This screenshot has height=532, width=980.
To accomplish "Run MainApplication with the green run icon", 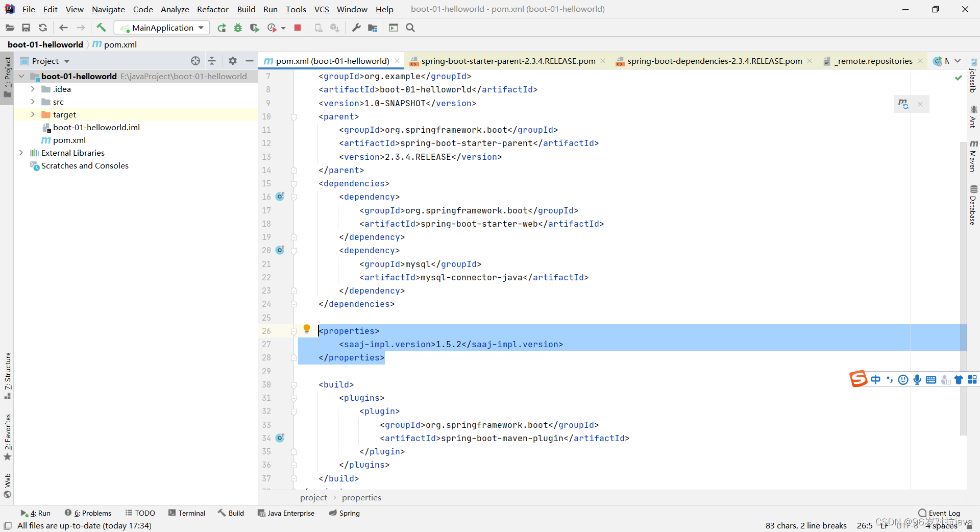I will pyautogui.click(x=222, y=28).
